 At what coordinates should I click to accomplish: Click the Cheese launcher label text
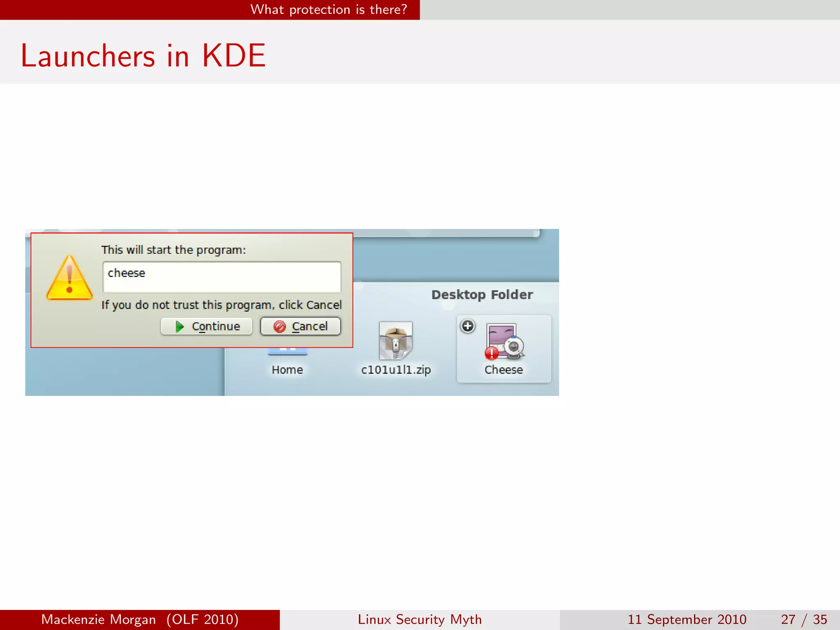[x=504, y=370]
